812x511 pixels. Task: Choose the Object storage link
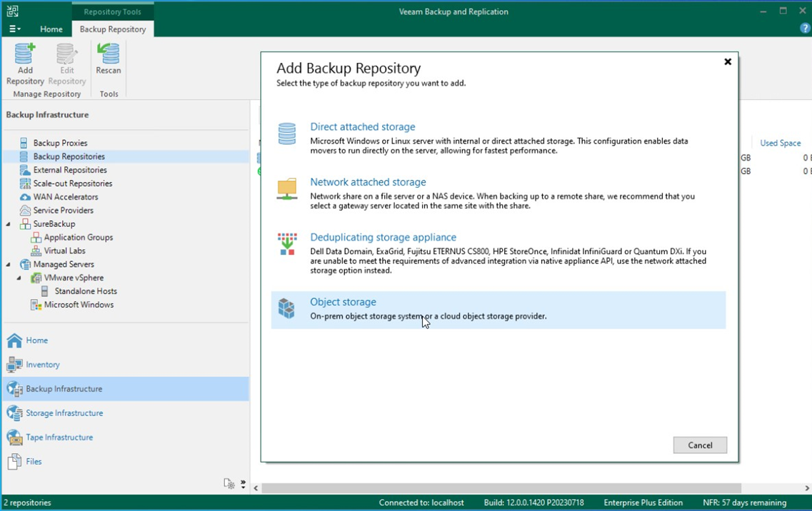pyautogui.click(x=344, y=302)
